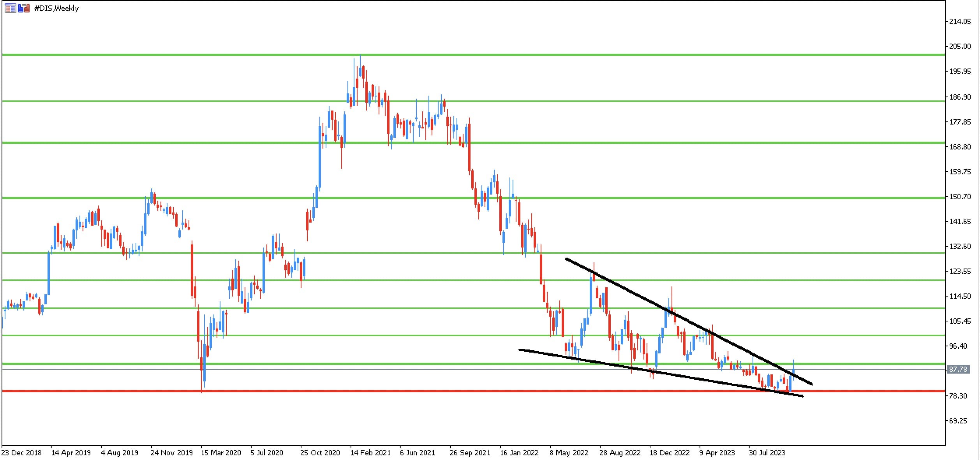Click the lower black wedge trendline
This screenshot has height=460, width=980.
coord(661,373)
